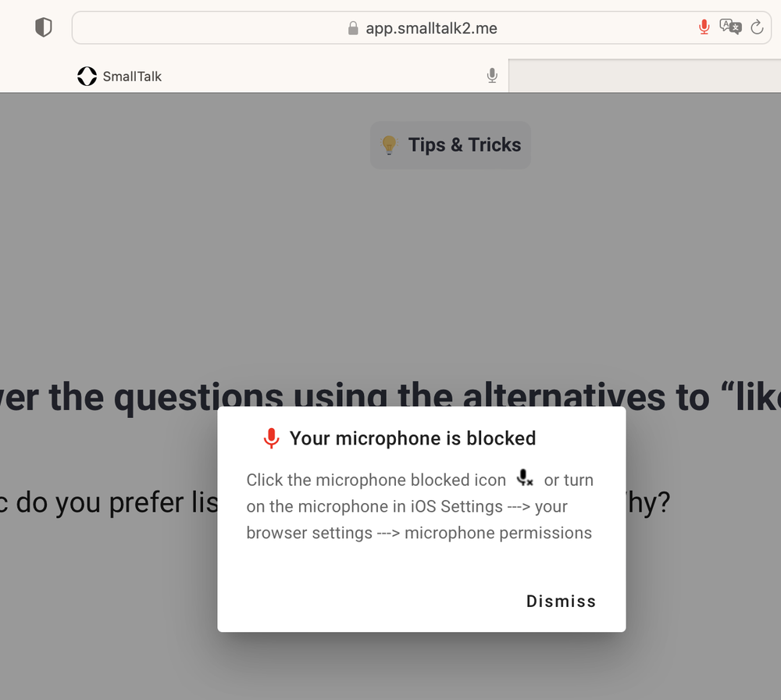Focus the app.smalltalk2.me address field

(431, 29)
